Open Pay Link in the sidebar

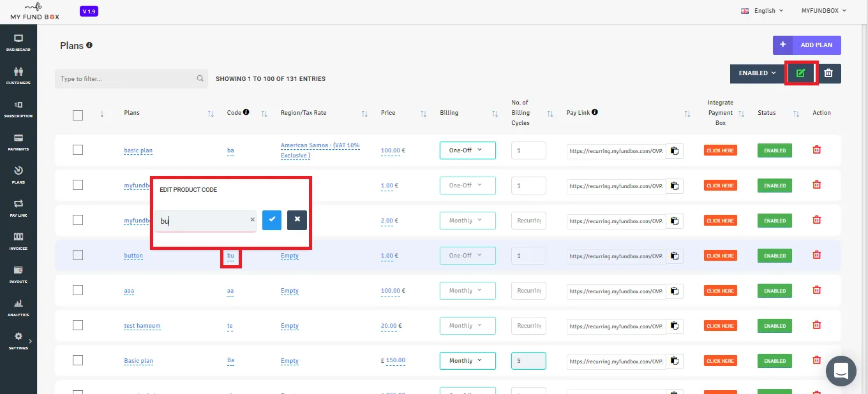(19, 208)
